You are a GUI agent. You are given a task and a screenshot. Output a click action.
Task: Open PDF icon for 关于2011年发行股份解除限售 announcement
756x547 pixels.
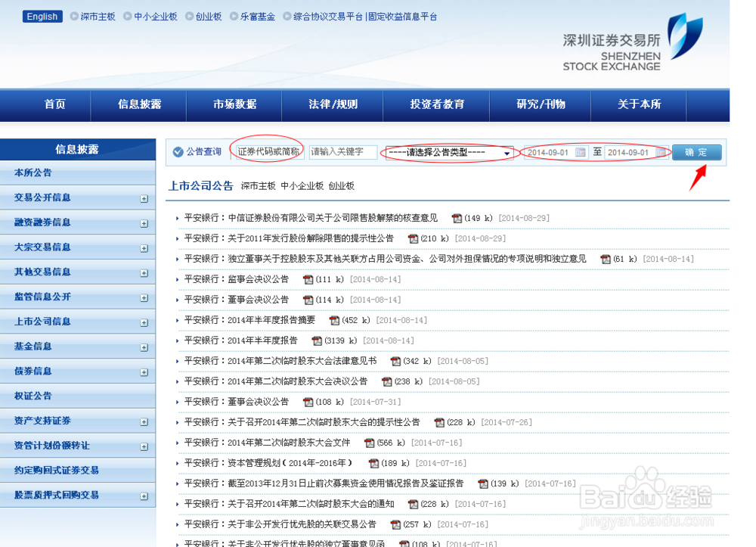(414, 239)
